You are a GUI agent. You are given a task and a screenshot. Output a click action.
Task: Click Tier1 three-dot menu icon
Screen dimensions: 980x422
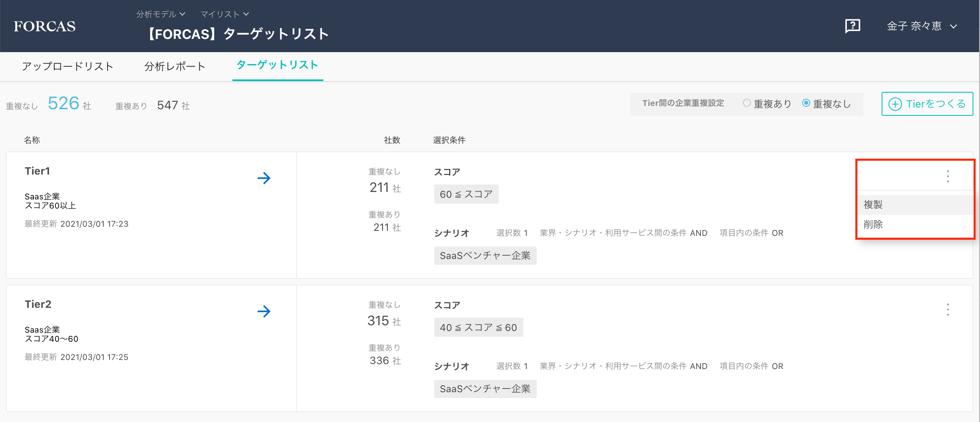[x=948, y=176]
